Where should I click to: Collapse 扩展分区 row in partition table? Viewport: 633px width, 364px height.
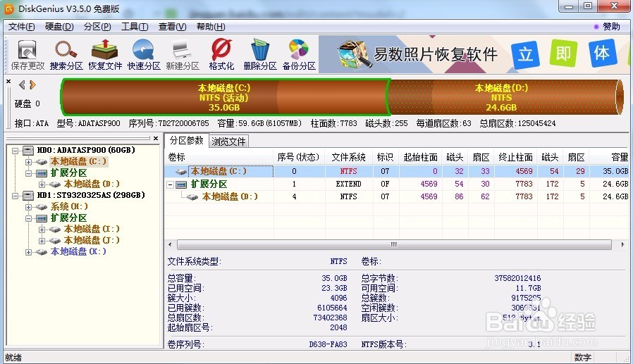click(x=171, y=184)
